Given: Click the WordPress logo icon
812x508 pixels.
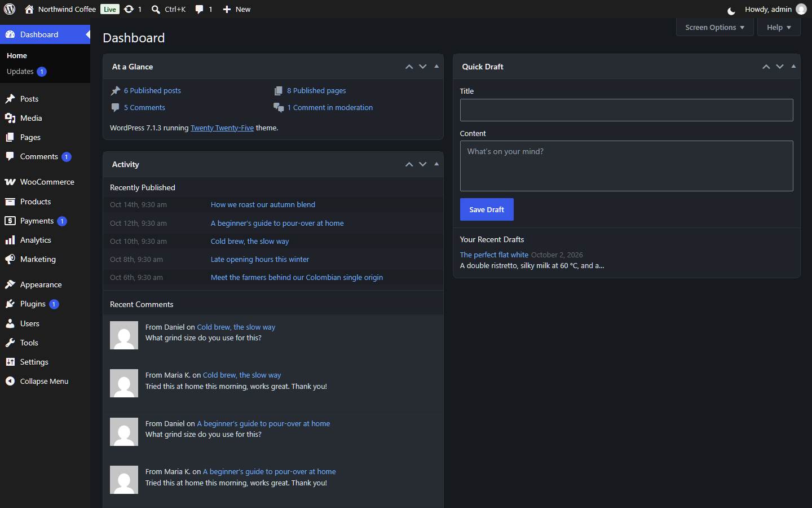Looking at the screenshot, I should tap(10, 9).
